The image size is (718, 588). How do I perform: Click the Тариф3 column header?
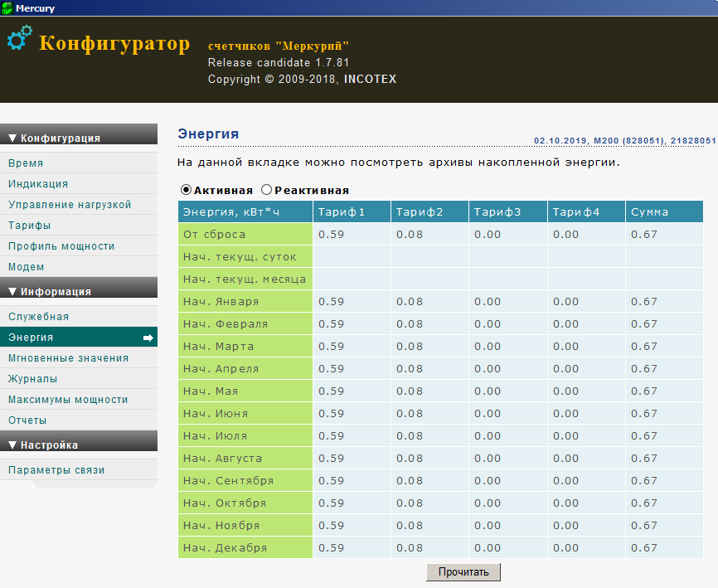tap(508, 211)
